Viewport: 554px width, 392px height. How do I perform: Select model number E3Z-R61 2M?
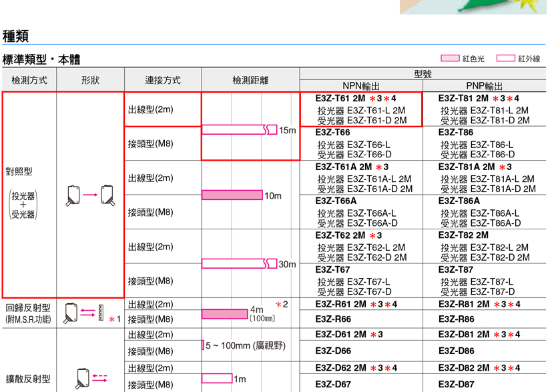tap(340, 304)
